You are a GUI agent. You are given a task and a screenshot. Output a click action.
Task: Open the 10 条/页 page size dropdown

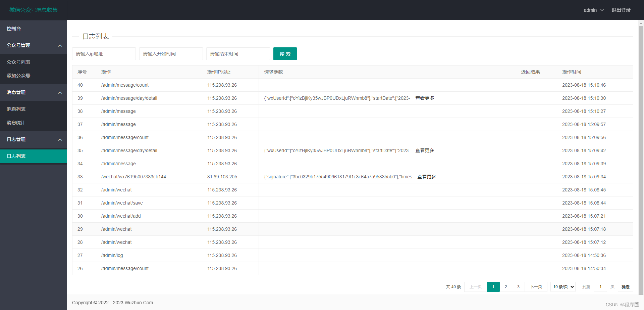563,287
